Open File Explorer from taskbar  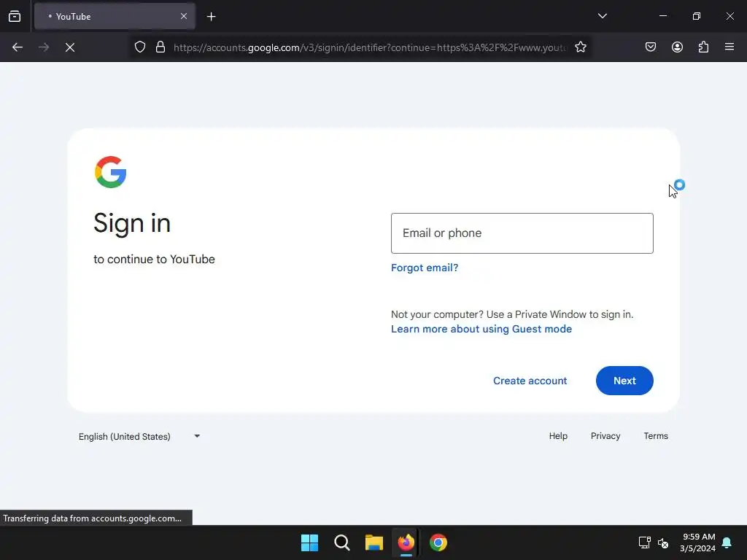pyautogui.click(x=374, y=542)
